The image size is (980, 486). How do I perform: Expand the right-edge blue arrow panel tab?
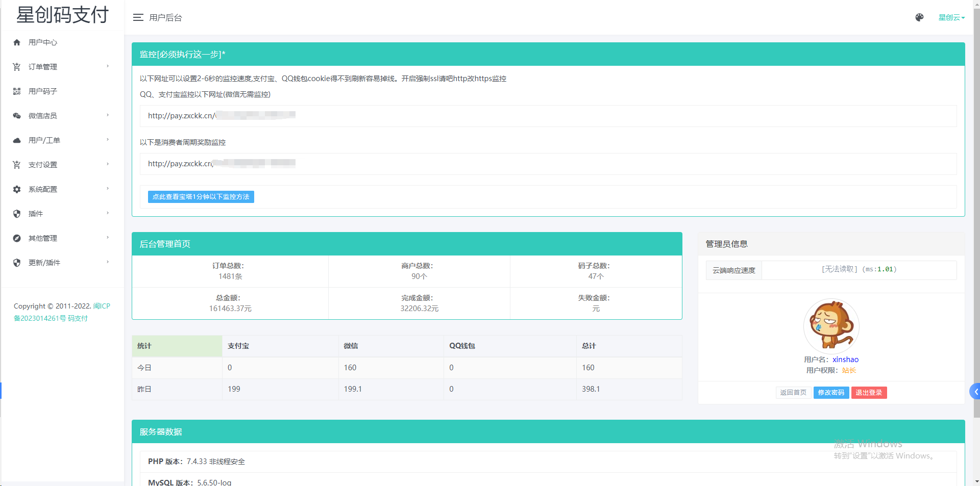coord(975,392)
